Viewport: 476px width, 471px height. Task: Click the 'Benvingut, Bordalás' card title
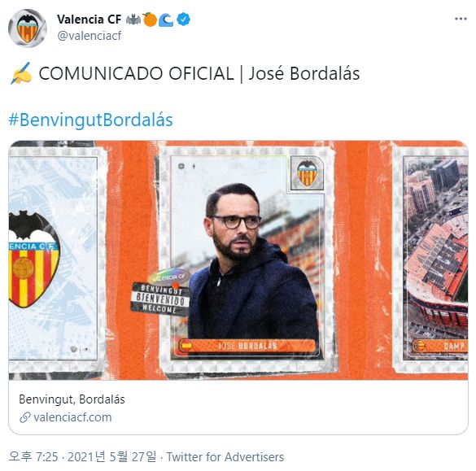(x=72, y=399)
